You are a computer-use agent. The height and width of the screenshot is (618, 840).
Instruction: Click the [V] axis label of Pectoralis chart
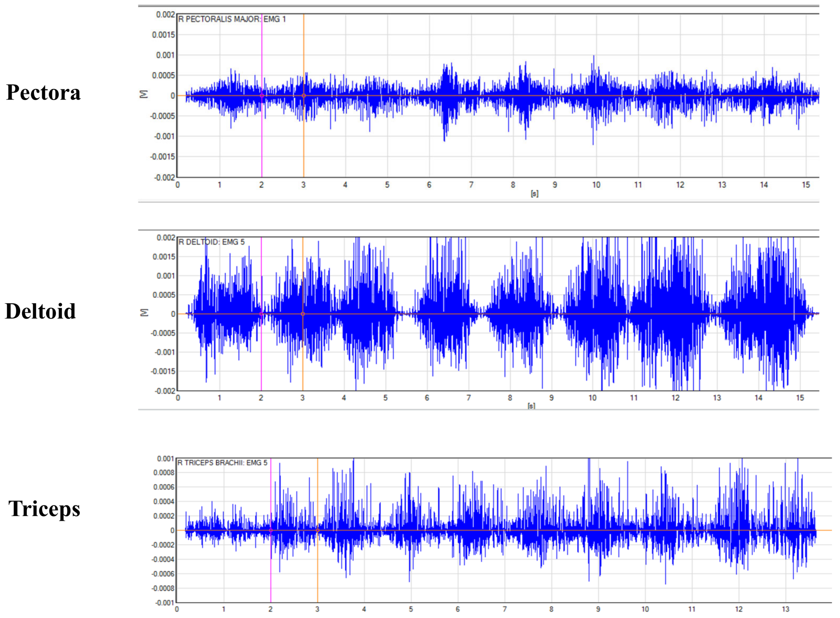143,94
